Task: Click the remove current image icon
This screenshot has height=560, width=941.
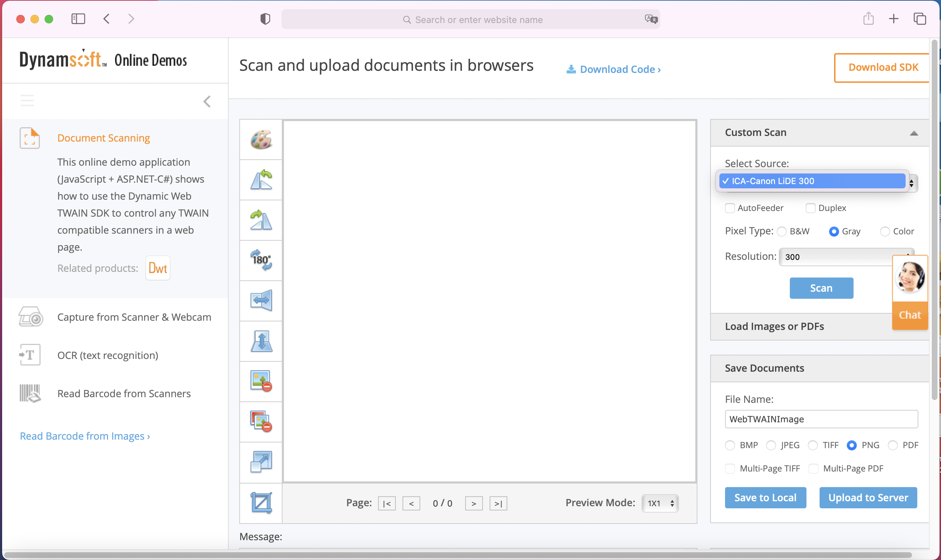Action: tap(261, 381)
